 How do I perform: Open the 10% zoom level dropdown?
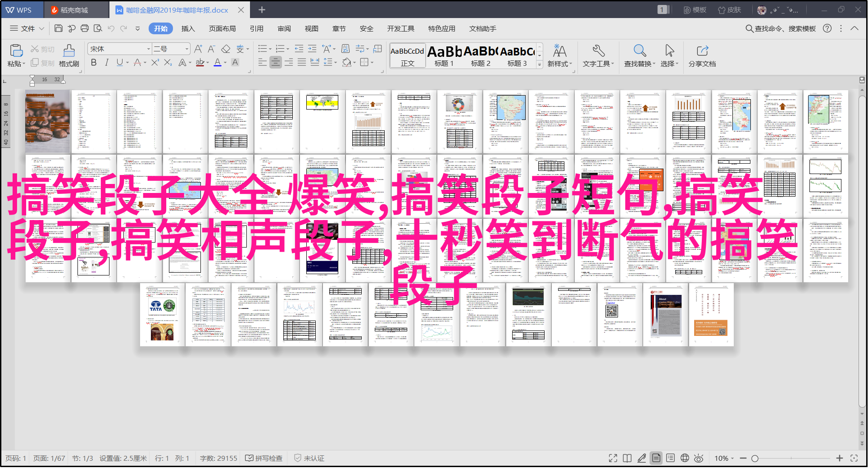coord(724,458)
